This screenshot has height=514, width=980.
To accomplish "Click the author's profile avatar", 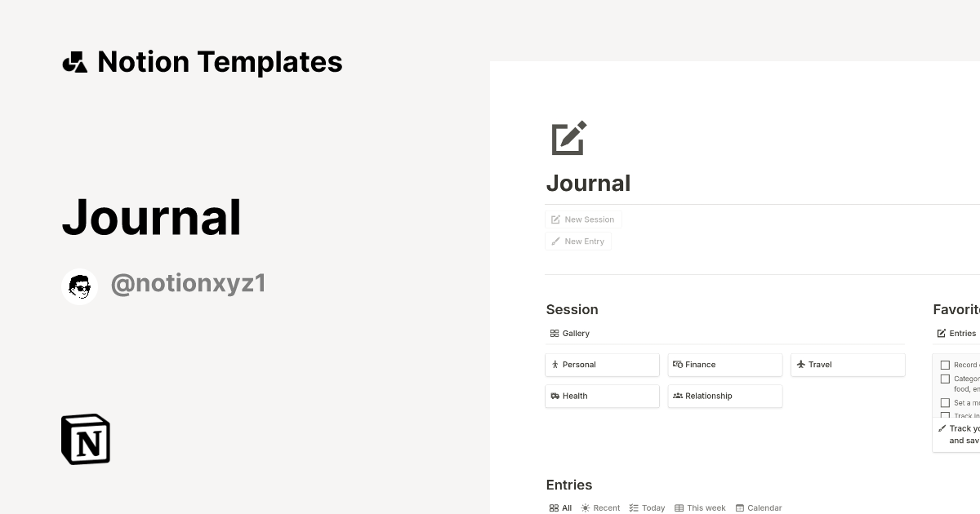I will point(79,286).
